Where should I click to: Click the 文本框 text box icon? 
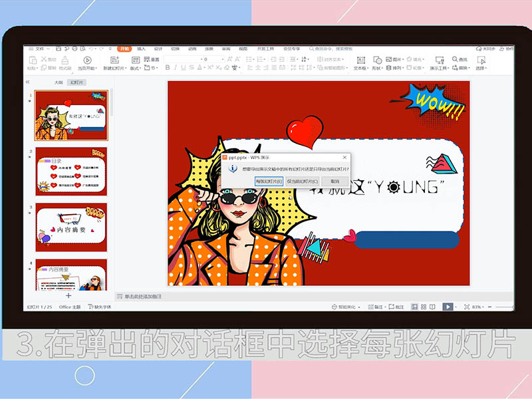click(360, 61)
